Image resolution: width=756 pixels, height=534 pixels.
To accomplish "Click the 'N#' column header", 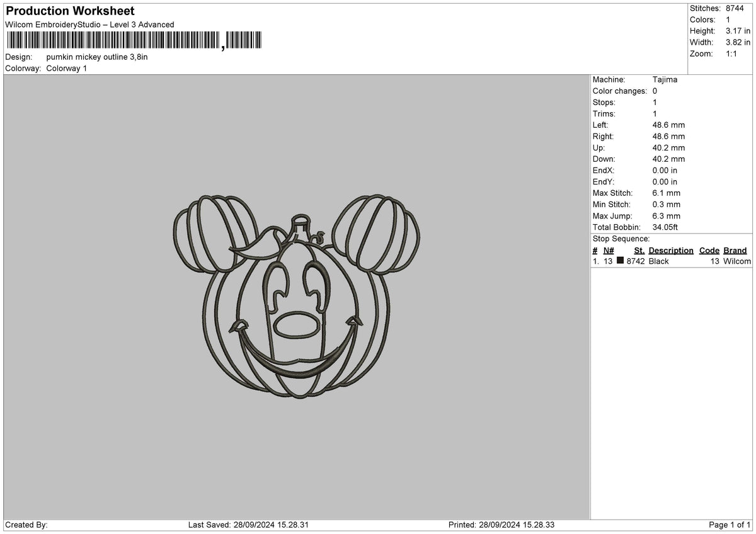I will [x=609, y=250].
